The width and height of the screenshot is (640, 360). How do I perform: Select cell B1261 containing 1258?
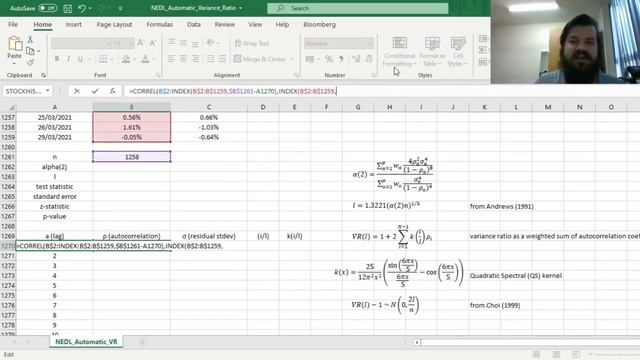coord(131,157)
